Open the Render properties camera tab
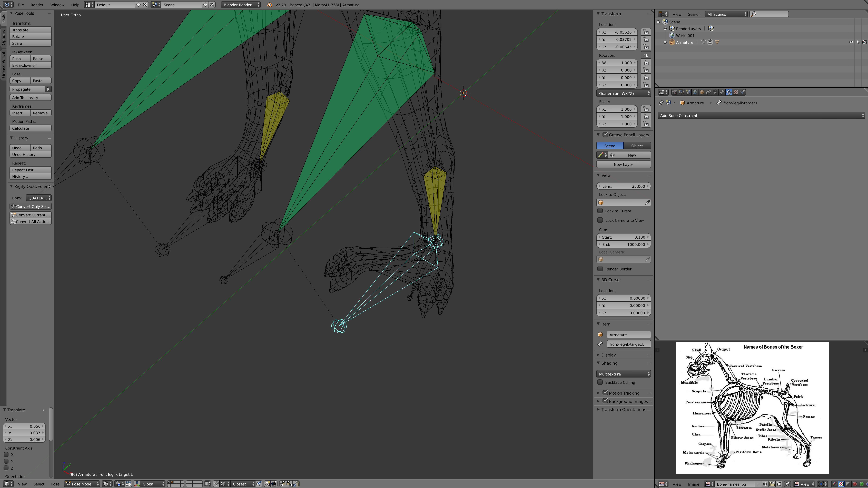 tap(675, 92)
